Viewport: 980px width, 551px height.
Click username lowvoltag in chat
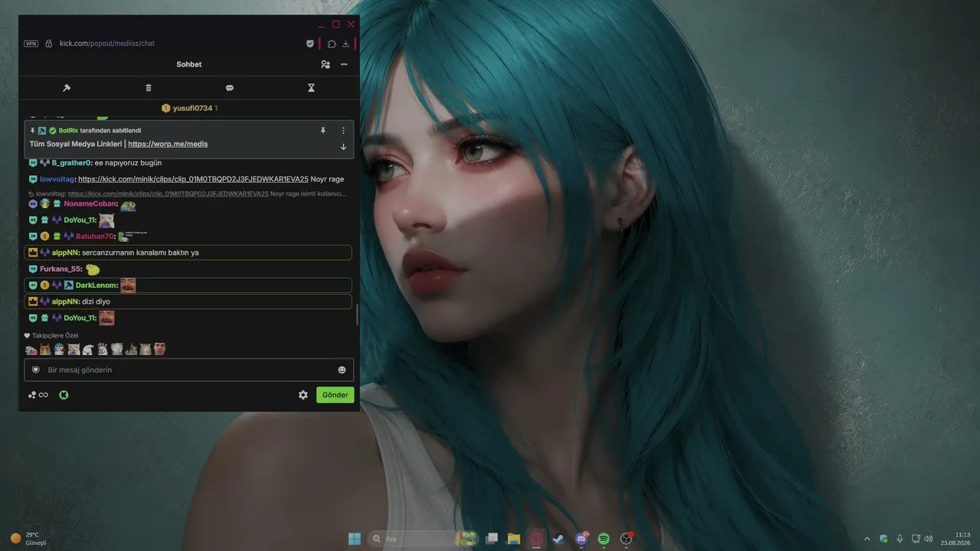57,179
